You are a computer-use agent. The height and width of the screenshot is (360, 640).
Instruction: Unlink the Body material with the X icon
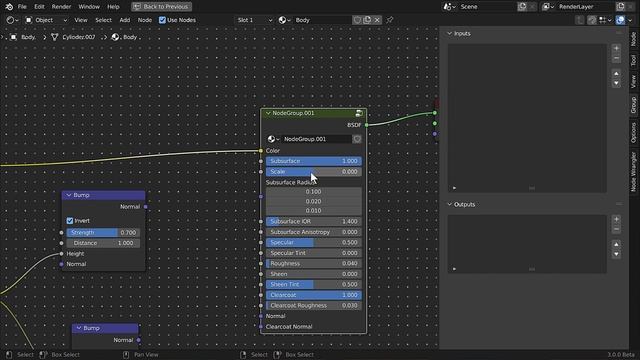pyautogui.click(x=377, y=20)
